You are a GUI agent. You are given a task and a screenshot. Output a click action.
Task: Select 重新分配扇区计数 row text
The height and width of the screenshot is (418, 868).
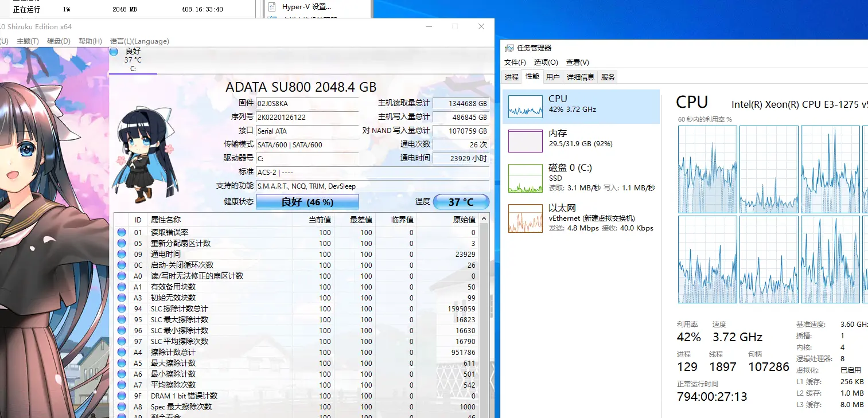[181, 243]
